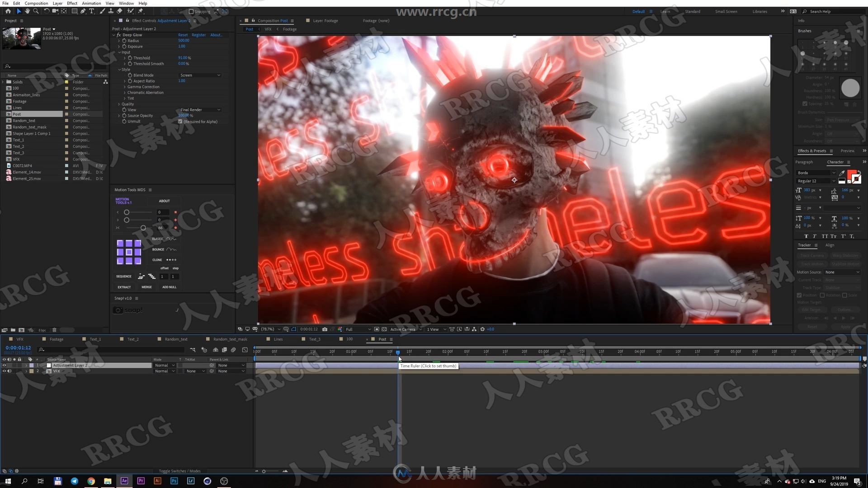Click the EXTRACT button in Motion Tools

[125, 286]
